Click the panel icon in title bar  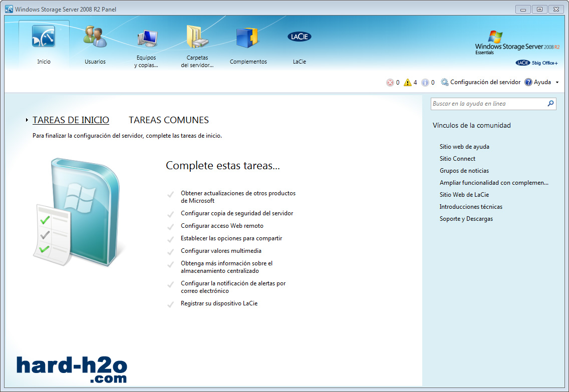(9, 9)
